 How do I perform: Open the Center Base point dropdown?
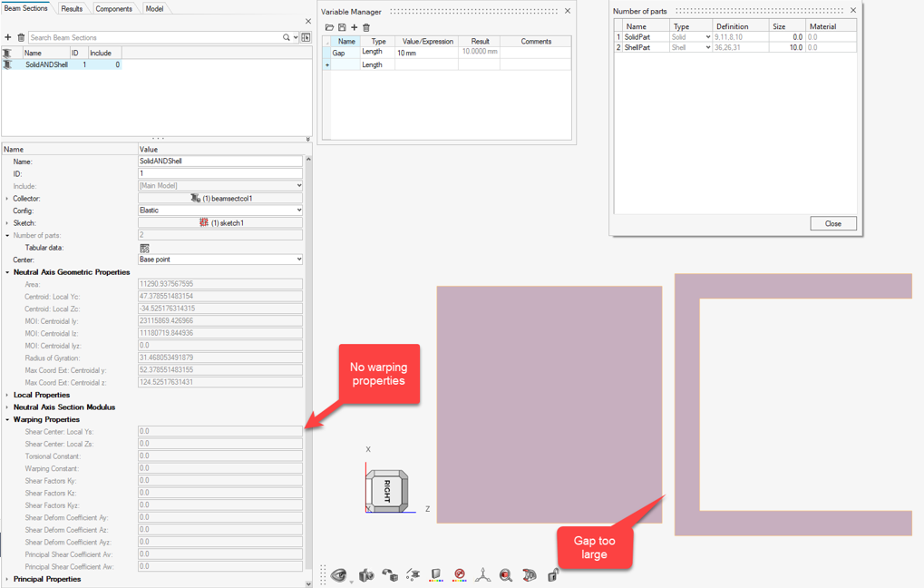219,260
